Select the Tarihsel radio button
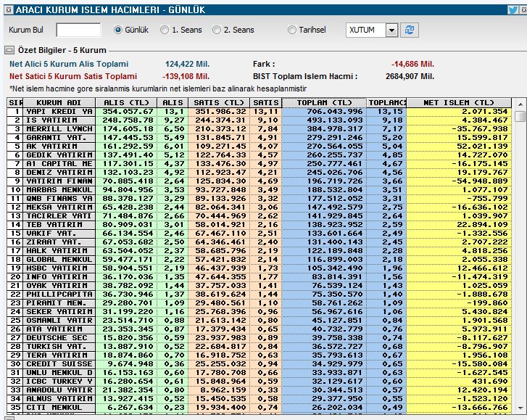The width and height of the screenshot is (527, 420). [291, 30]
